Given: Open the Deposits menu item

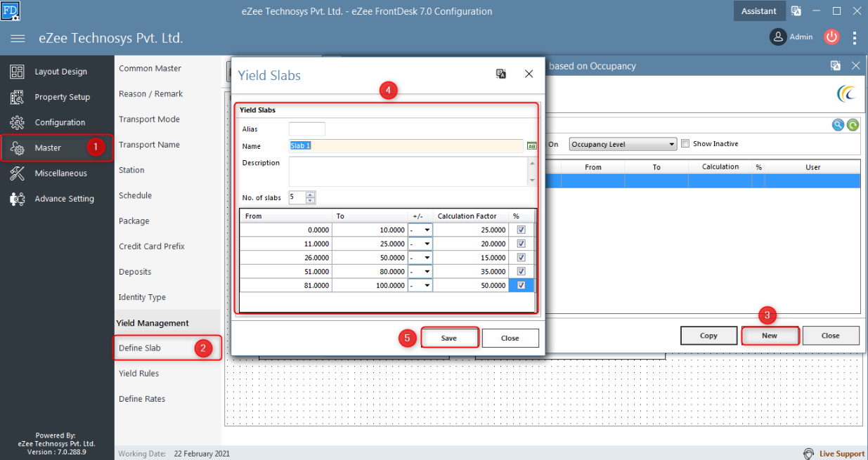Looking at the screenshot, I should tap(135, 272).
